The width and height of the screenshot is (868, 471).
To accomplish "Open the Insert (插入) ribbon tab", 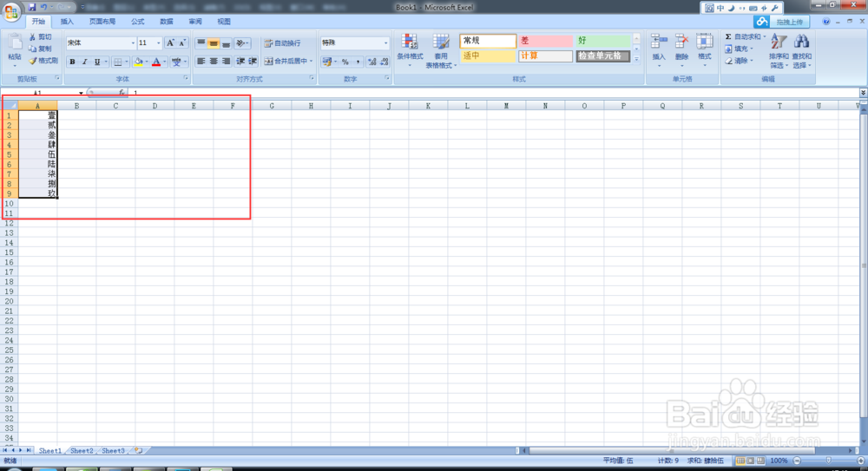I will coord(67,22).
